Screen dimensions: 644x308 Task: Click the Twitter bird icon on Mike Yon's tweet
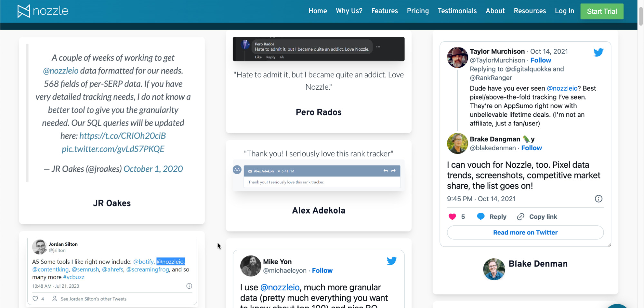pyautogui.click(x=392, y=261)
